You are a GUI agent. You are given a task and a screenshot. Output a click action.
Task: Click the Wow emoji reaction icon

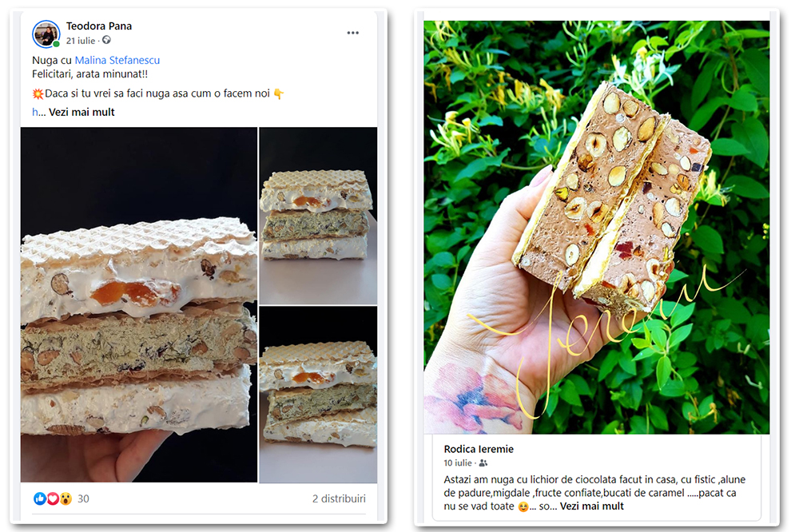tap(66, 498)
